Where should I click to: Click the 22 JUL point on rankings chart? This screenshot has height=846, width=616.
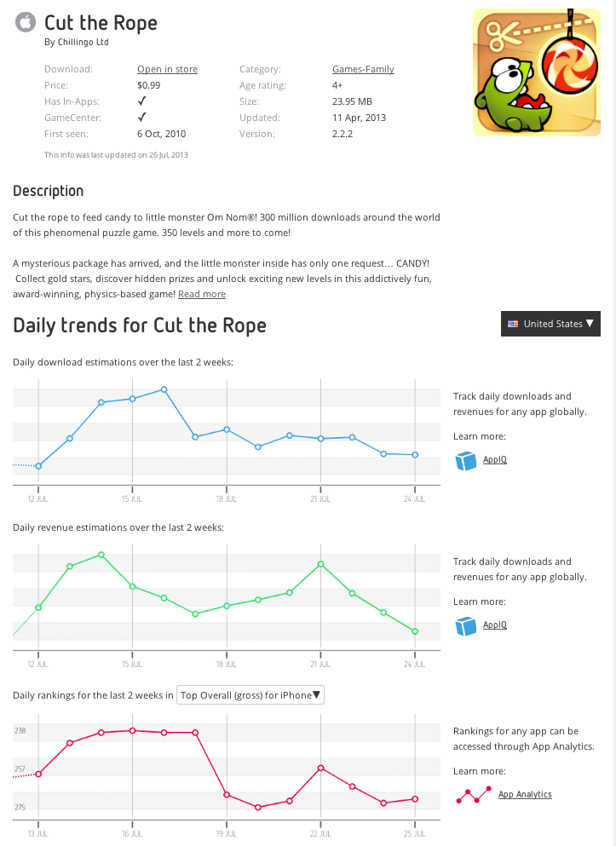[x=321, y=768]
